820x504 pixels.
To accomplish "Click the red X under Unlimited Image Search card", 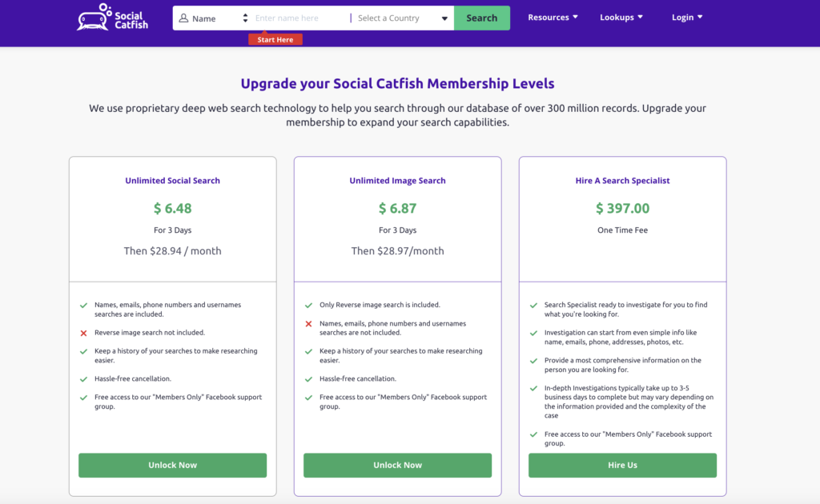I will coord(310,323).
